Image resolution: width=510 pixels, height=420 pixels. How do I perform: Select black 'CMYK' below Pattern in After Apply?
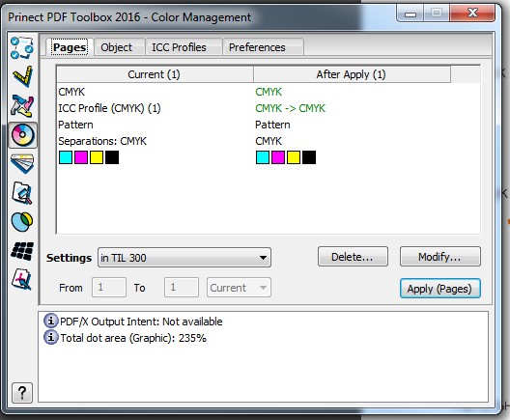tap(269, 141)
